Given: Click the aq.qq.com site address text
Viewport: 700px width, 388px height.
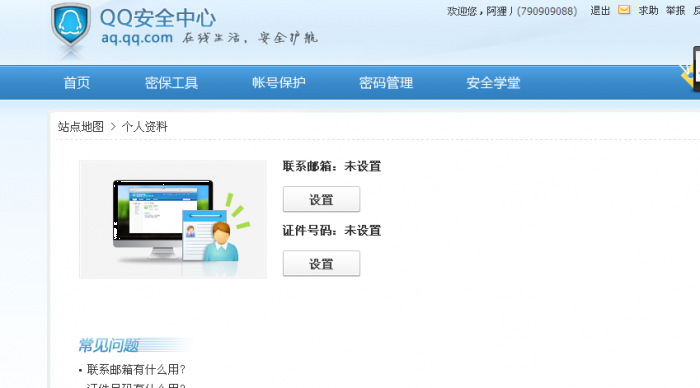Looking at the screenshot, I should click(x=137, y=38).
